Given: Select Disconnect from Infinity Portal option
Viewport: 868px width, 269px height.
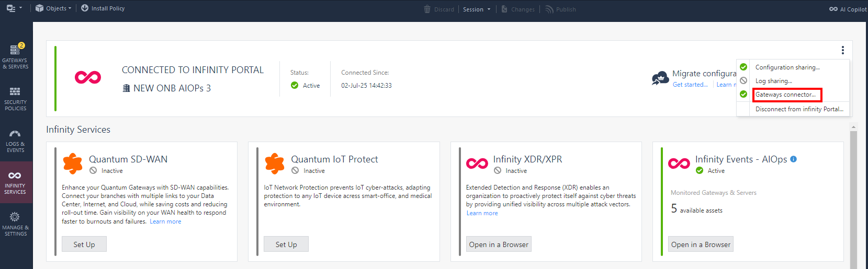Looking at the screenshot, I should tap(799, 109).
